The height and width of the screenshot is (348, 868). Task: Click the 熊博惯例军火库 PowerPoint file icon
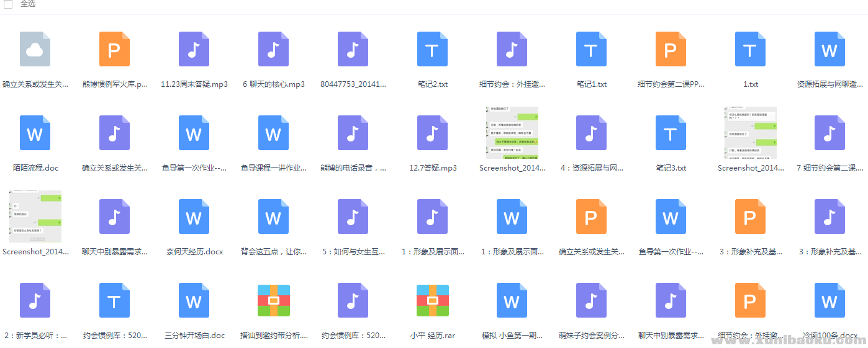click(114, 49)
